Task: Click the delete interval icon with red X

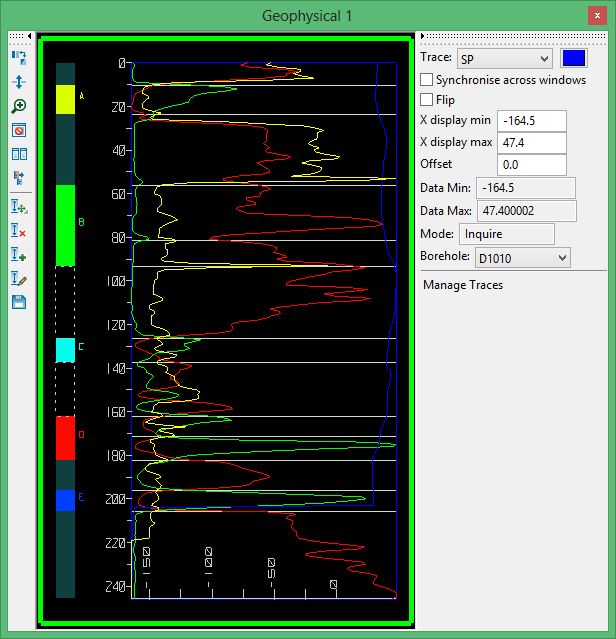Action: click(18, 231)
